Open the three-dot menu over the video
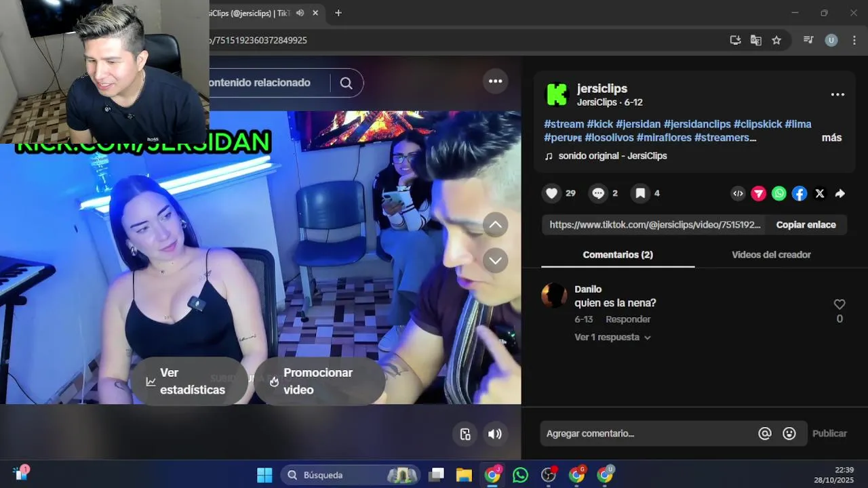The height and width of the screenshot is (488, 868). tap(496, 81)
